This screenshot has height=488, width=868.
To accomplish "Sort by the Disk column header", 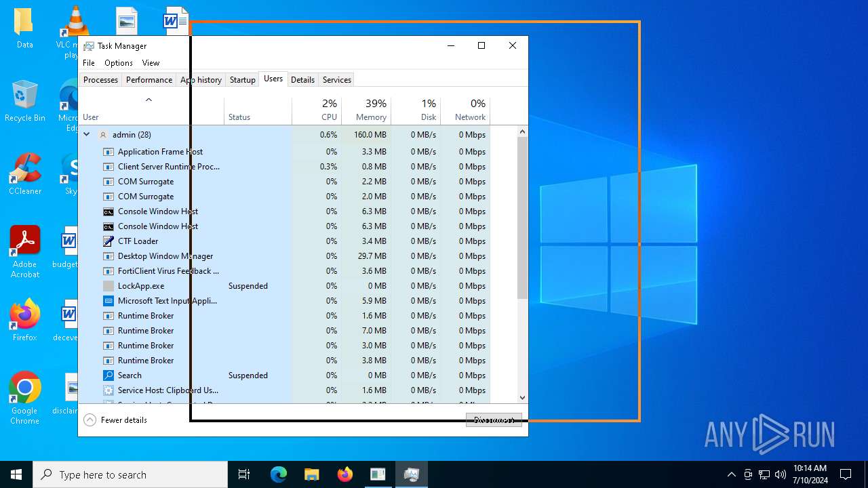I will (x=416, y=110).
